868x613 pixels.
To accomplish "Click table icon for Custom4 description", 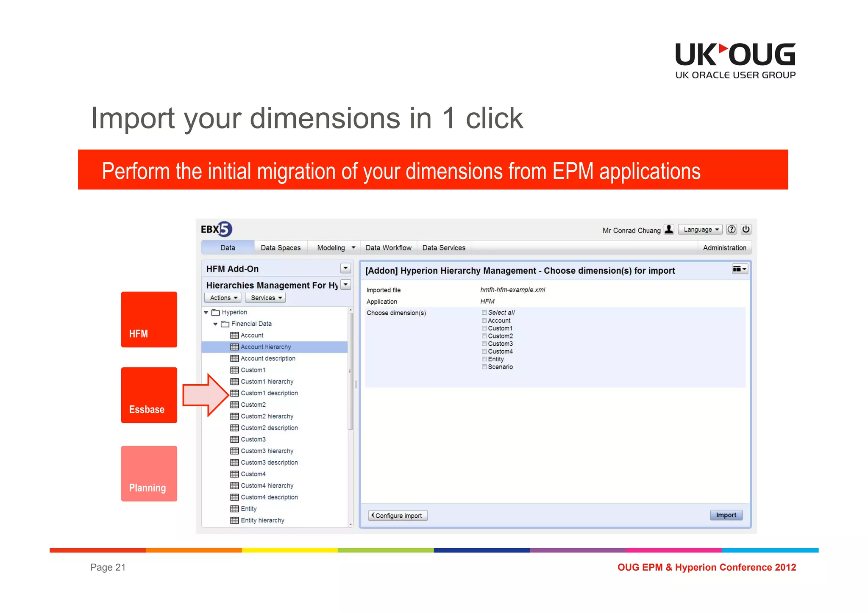I will (x=234, y=497).
